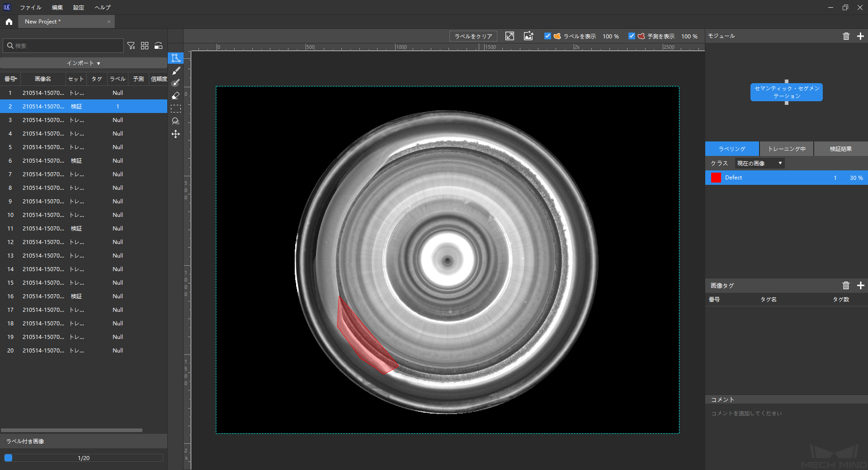This screenshot has width=868, height=470.
Task: Click the red prediction shape icon
Action: coord(642,36)
